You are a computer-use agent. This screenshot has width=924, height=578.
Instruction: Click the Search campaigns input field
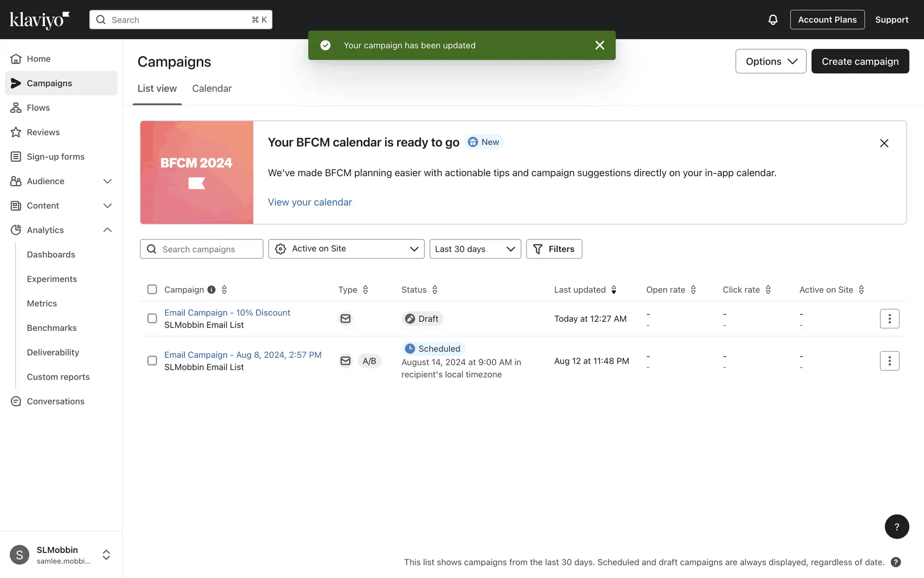207,249
